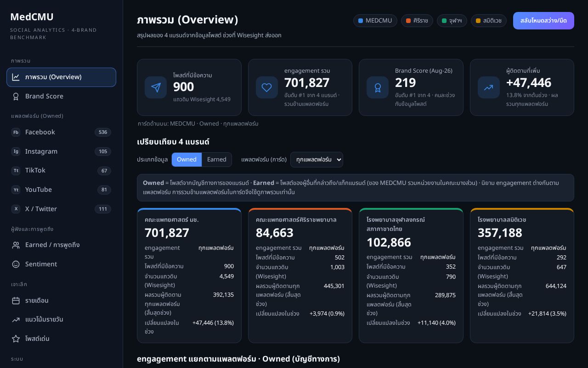
Task: Switch data type to Earned
Action: (217, 160)
